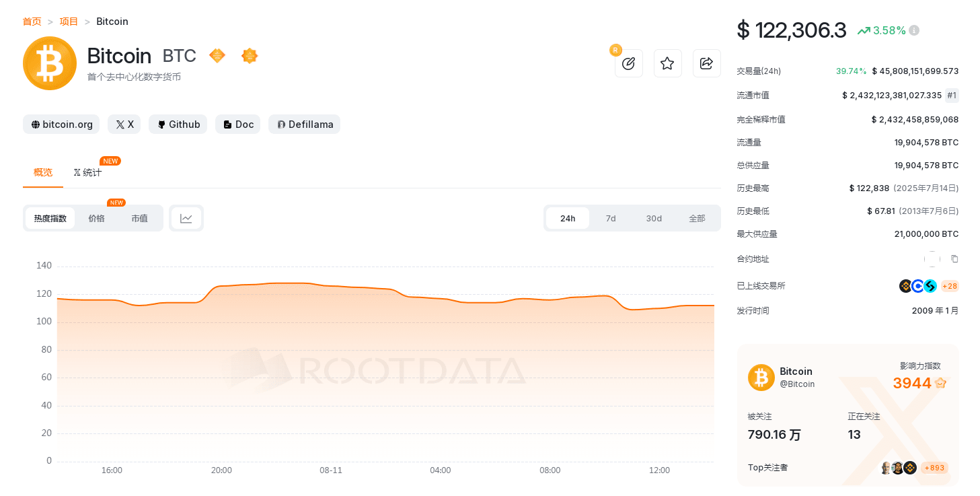Image resolution: width=980 pixels, height=496 pixels.
Task: Click the $ 122,838 all-time high value
Action: (869, 188)
